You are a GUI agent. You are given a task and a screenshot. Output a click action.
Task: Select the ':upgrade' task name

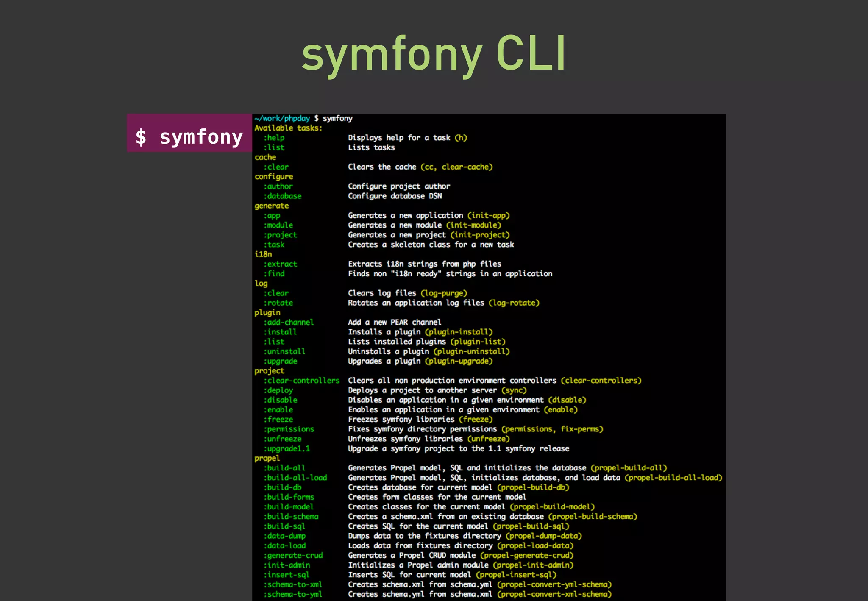280,362
